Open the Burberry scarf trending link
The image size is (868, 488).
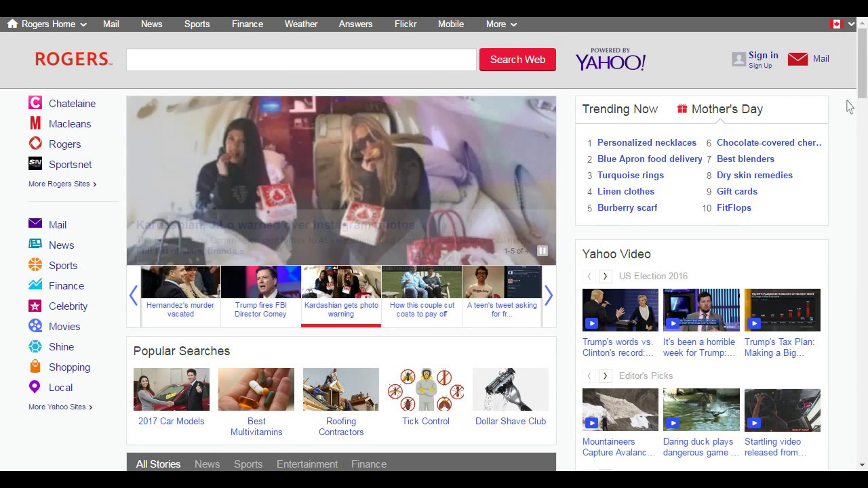coord(627,207)
